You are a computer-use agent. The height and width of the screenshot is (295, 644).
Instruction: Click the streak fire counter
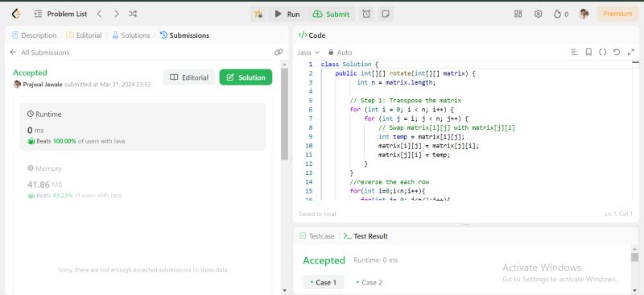[x=561, y=14]
